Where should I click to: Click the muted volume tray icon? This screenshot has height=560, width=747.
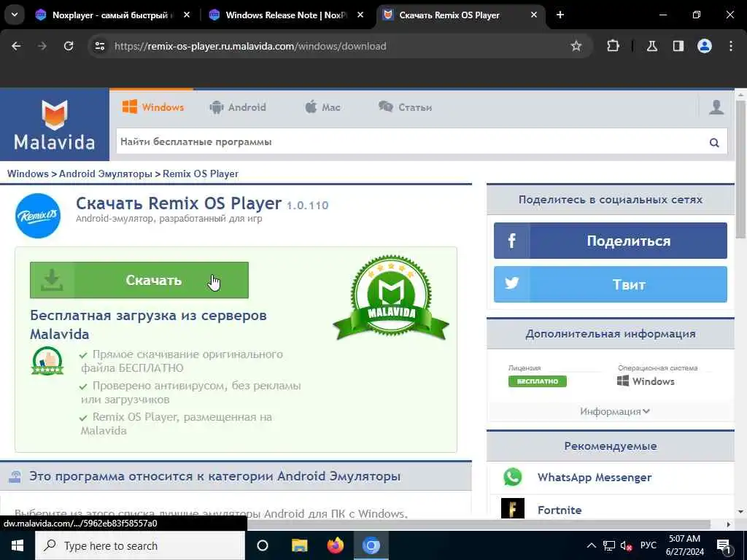(626, 545)
